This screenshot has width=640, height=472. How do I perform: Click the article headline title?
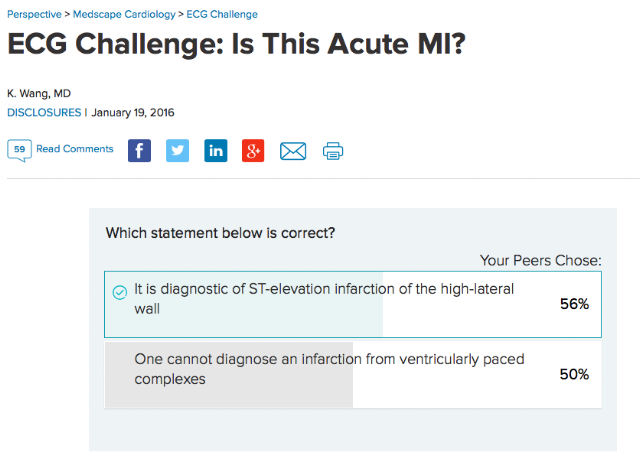[x=236, y=44]
